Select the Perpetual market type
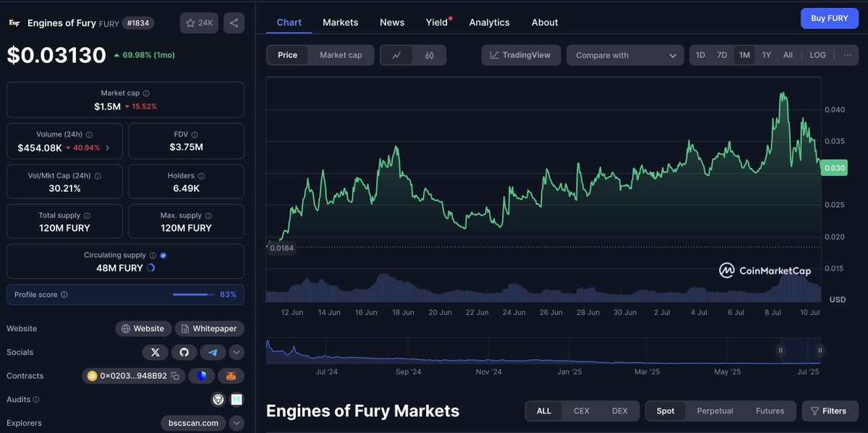Screen dimensions: 868x433 715,411
